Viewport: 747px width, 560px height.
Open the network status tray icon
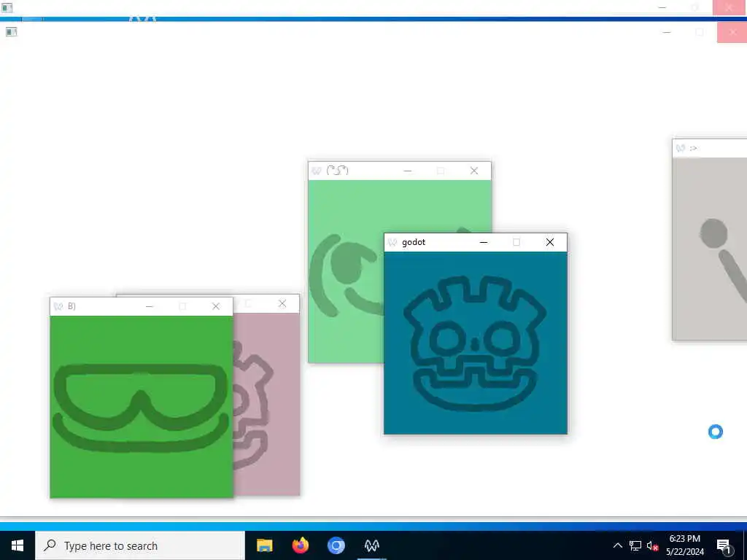click(635, 545)
